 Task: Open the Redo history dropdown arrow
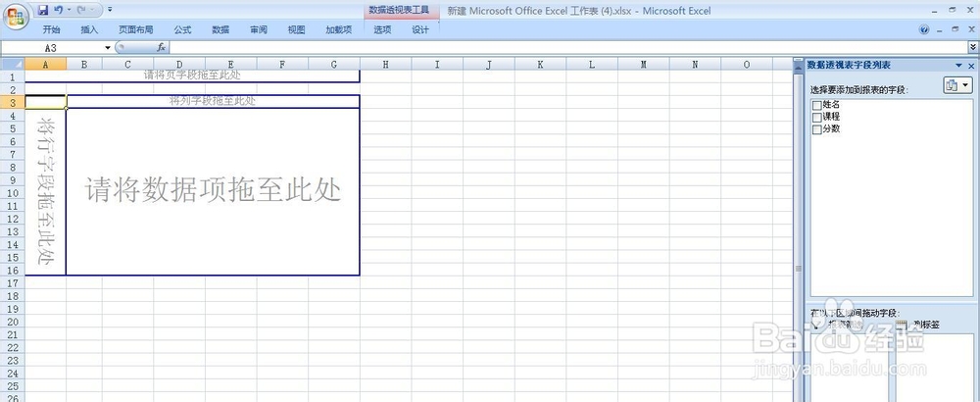coord(93,10)
